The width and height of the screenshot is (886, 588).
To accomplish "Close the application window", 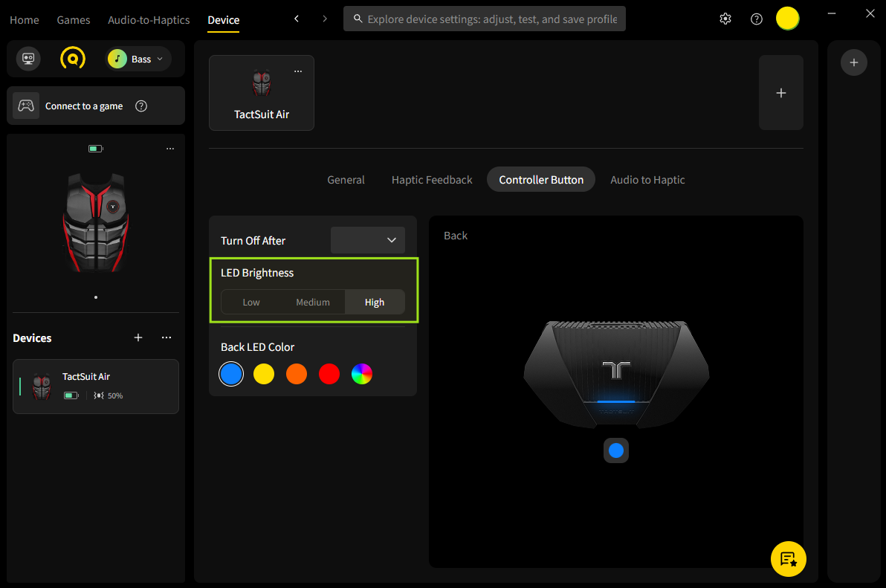I will (x=870, y=13).
